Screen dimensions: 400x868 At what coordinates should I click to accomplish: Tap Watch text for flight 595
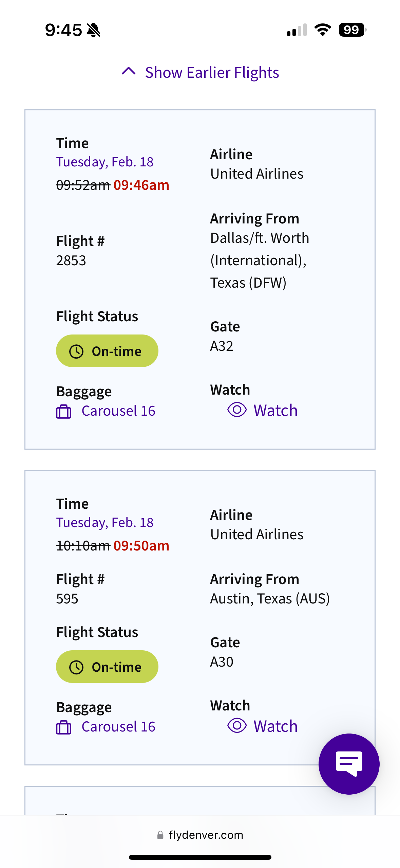[275, 726]
